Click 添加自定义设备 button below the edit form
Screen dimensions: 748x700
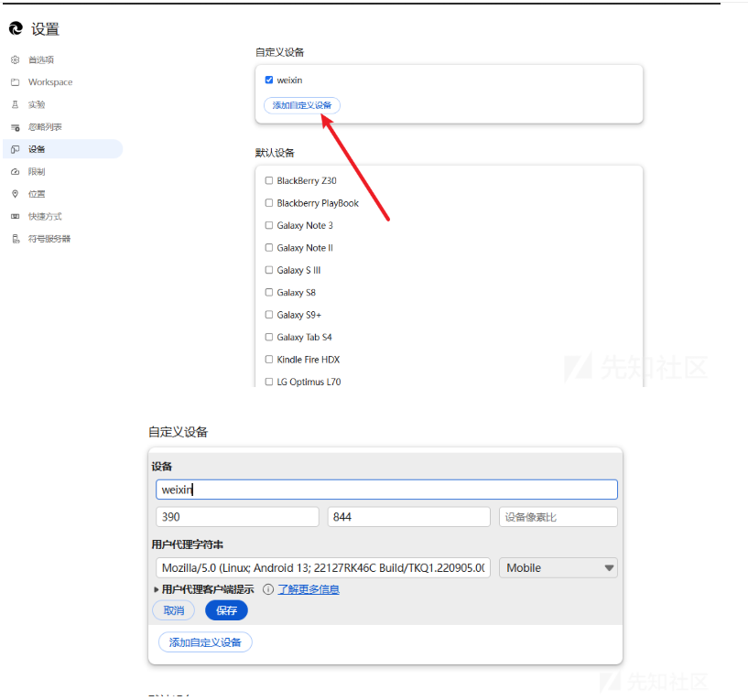205,642
